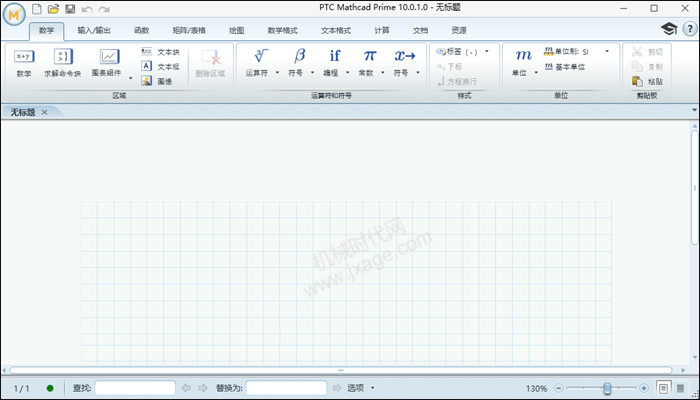
Task: Open the graduation cap learning resources
Action: click(x=669, y=29)
